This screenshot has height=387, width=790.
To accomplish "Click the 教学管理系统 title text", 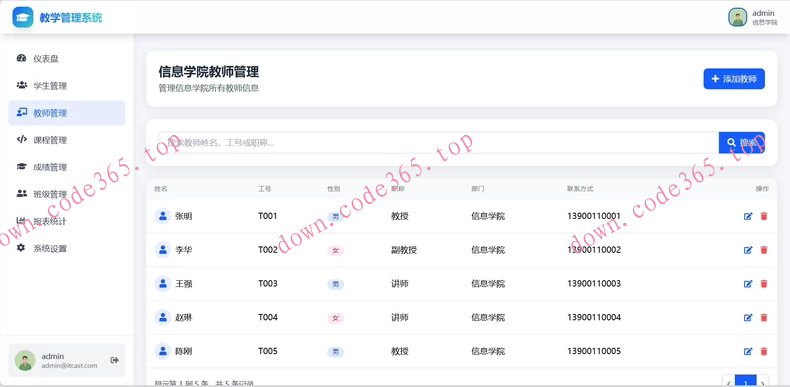I will pyautogui.click(x=71, y=18).
